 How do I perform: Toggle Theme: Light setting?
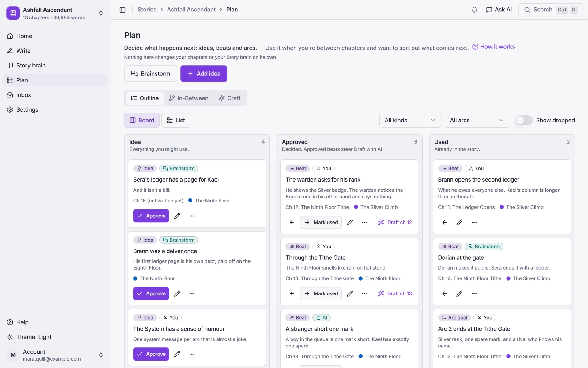[29, 337]
